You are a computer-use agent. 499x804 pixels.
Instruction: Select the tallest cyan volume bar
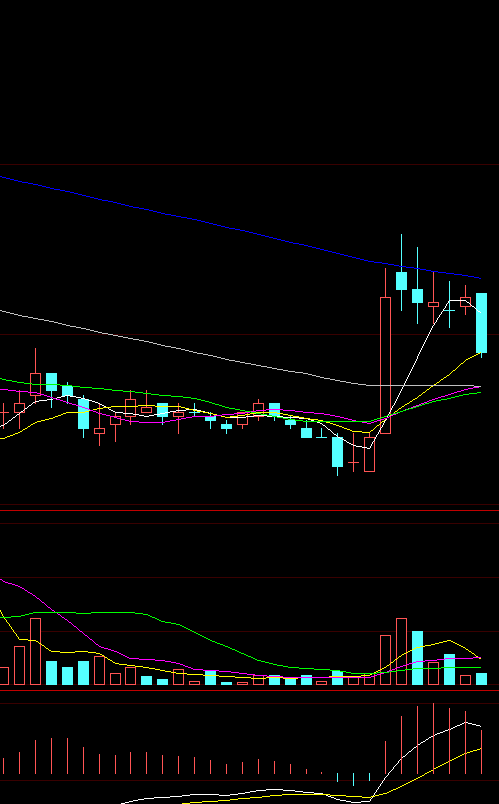(417, 658)
